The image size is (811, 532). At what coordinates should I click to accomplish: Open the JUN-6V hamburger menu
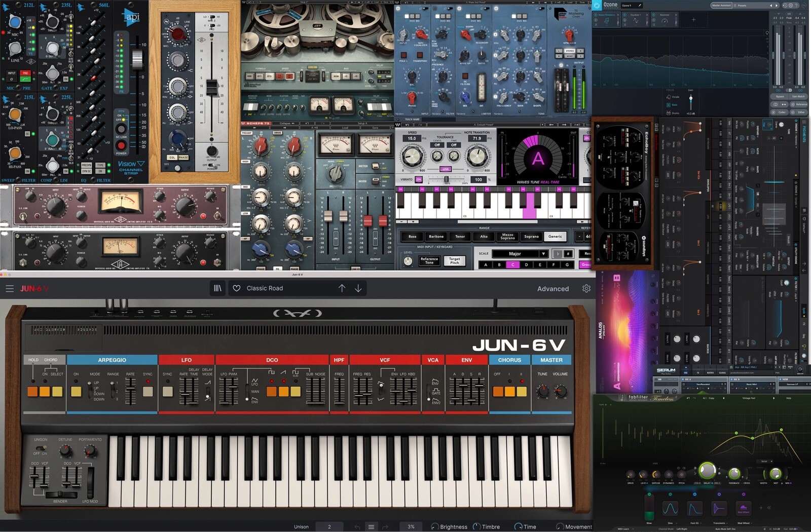pyautogui.click(x=10, y=288)
